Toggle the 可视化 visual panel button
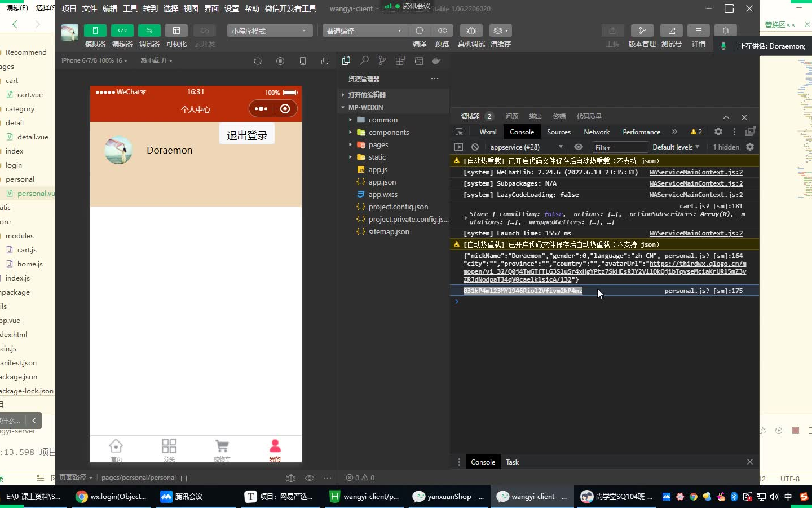 tap(176, 30)
